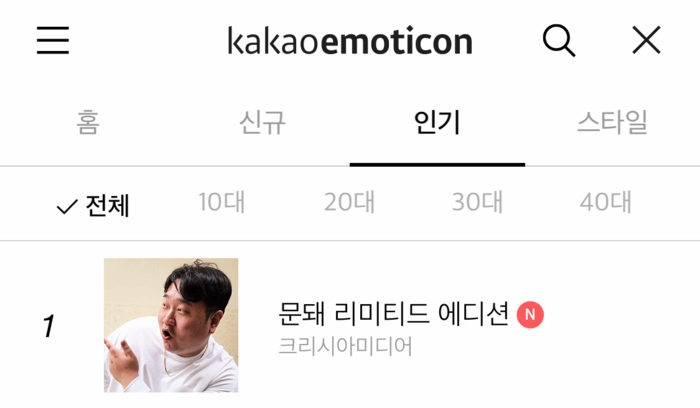Switch to the 홈 tab
Viewport: 700px width, 408px height.
(x=88, y=122)
